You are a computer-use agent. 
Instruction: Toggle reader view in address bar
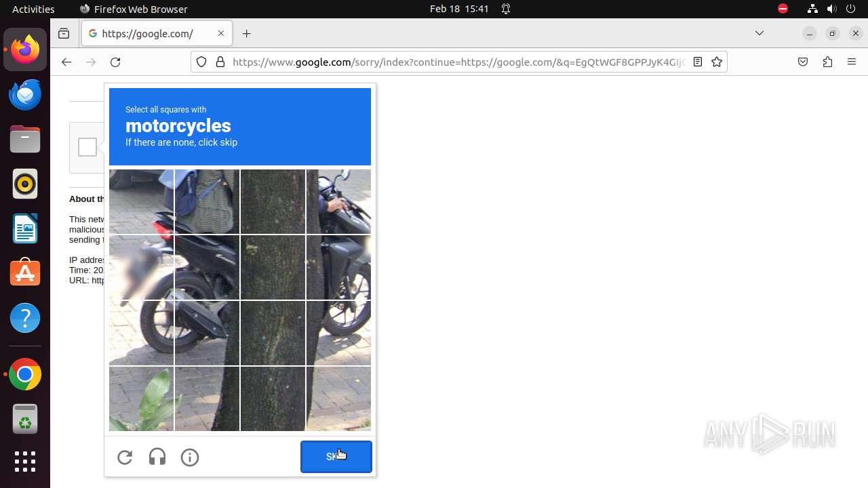(698, 62)
